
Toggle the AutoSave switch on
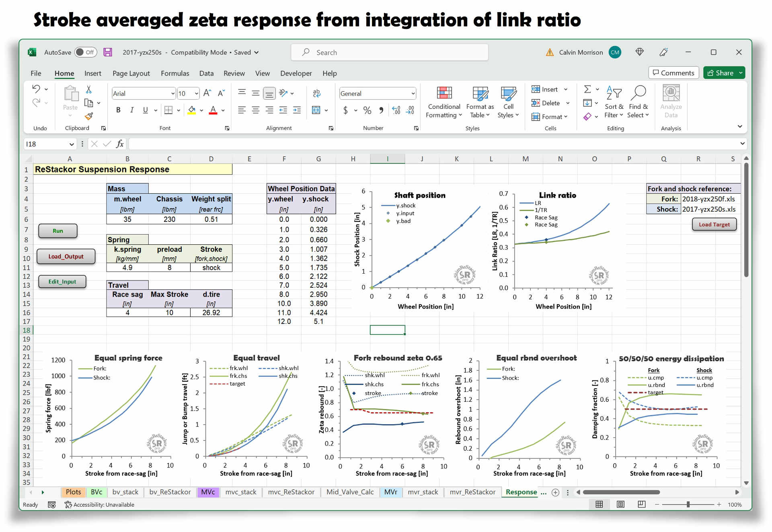click(x=86, y=52)
